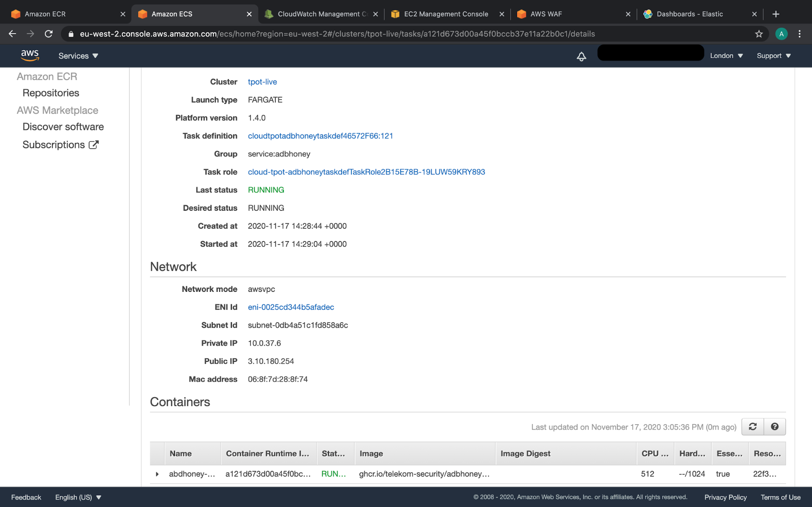Click the AWS logo home icon
The image size is (812, 507).
coord(30,56)
